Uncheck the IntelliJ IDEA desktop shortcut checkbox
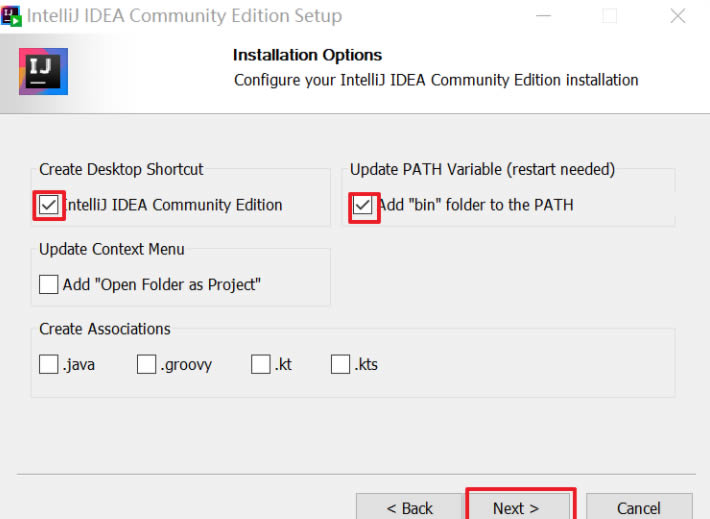The width and height of the screenshot is (710, 519). [x=49, y=205]
